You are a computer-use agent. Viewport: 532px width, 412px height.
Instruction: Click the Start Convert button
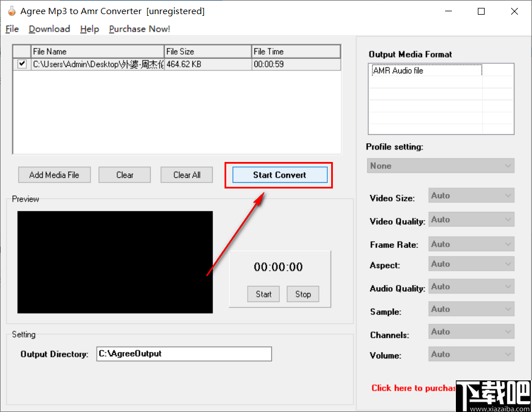point(278,175)
